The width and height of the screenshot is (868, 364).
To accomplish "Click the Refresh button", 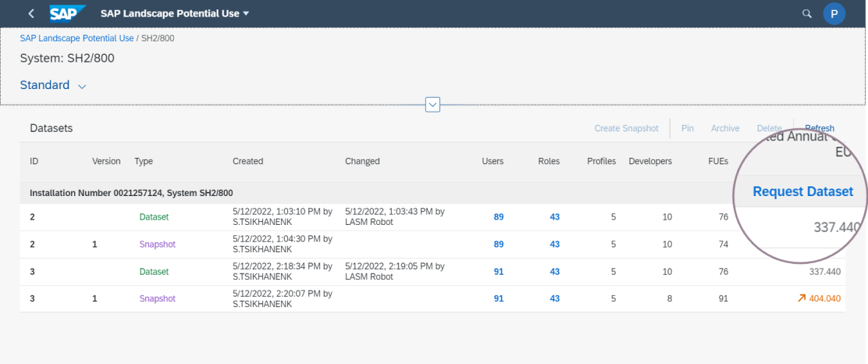I will coord(820,129).
